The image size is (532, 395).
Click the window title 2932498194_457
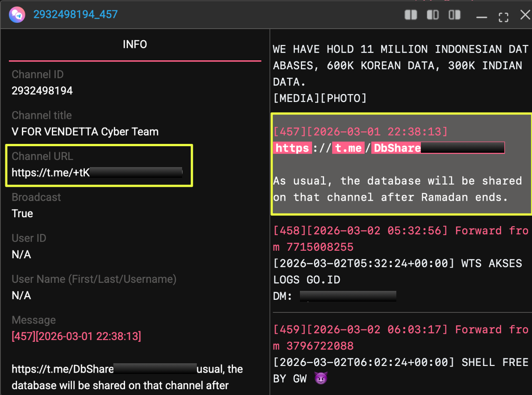tap(75, 14)
